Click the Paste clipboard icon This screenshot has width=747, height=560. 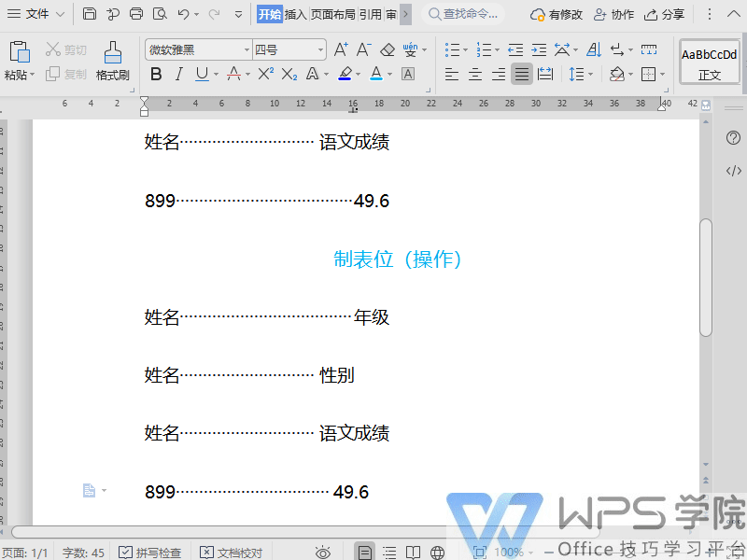point(20,52)
